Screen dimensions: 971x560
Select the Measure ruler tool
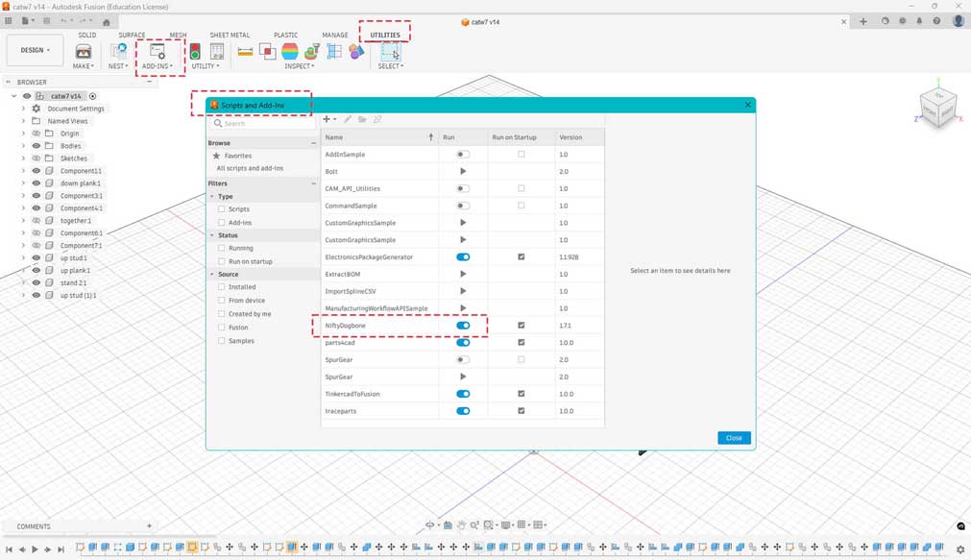[x=245, y=52]
